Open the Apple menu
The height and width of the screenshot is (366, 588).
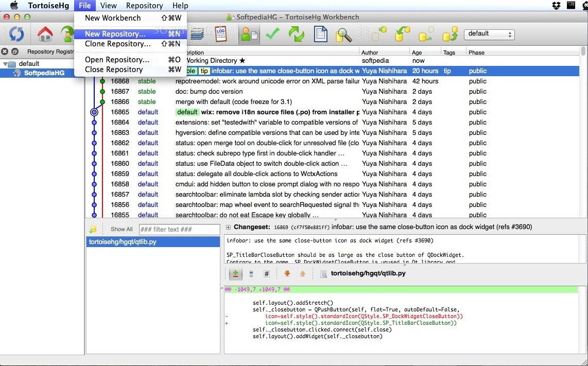pyautogui.click(x=13, y=5)
